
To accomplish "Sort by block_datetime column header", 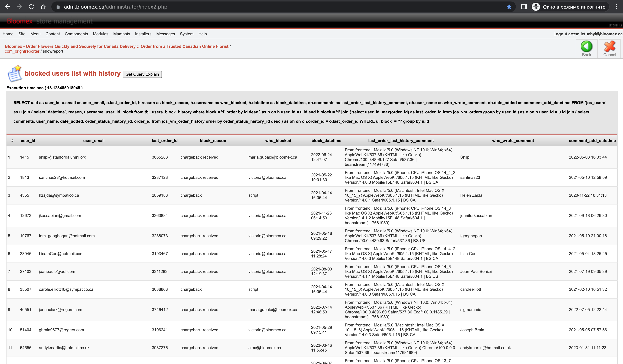I will click(x=326, y=141).
